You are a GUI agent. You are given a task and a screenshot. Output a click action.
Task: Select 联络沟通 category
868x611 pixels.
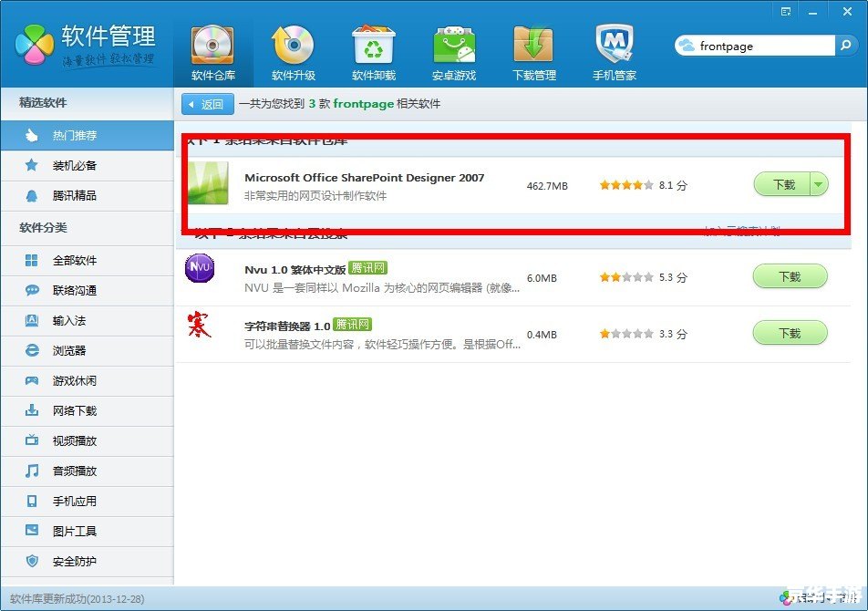(87, 291)
